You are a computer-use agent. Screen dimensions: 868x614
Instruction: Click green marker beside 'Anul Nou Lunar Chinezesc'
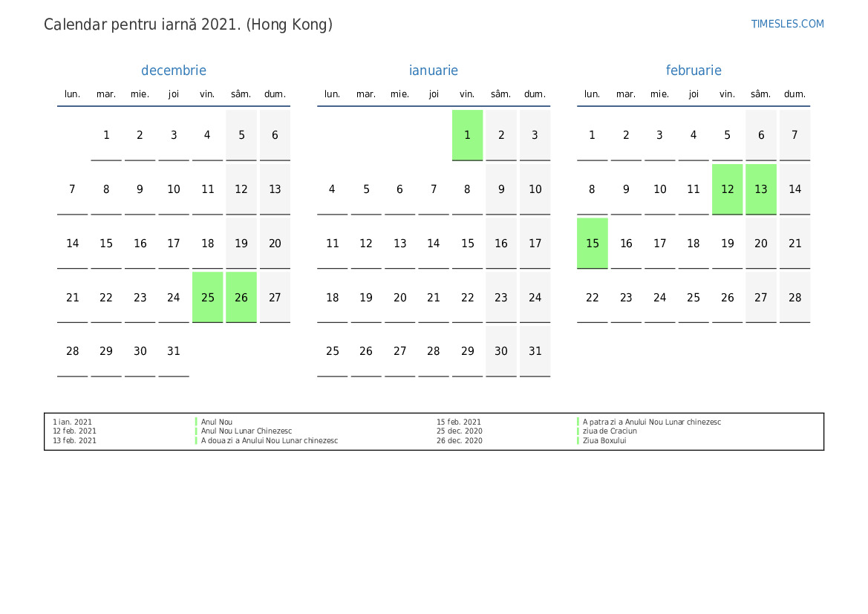click(x=196, y=431)
